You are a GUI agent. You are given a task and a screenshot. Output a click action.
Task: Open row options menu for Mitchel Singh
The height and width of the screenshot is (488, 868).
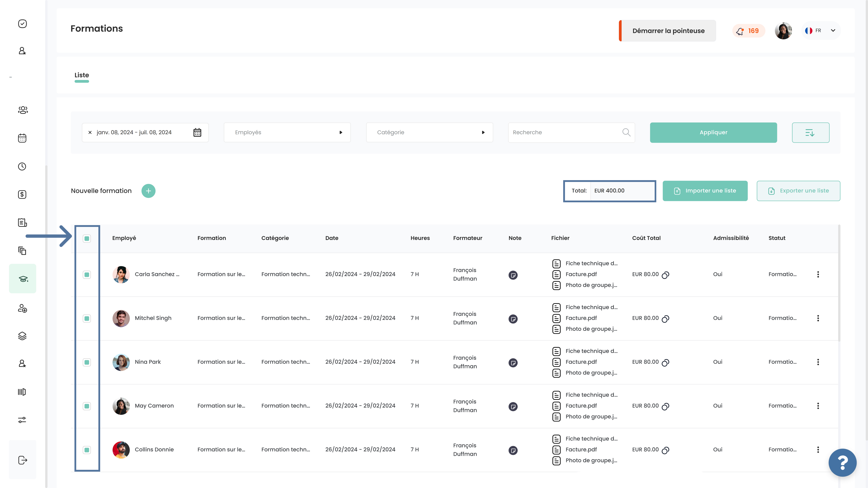818,318
